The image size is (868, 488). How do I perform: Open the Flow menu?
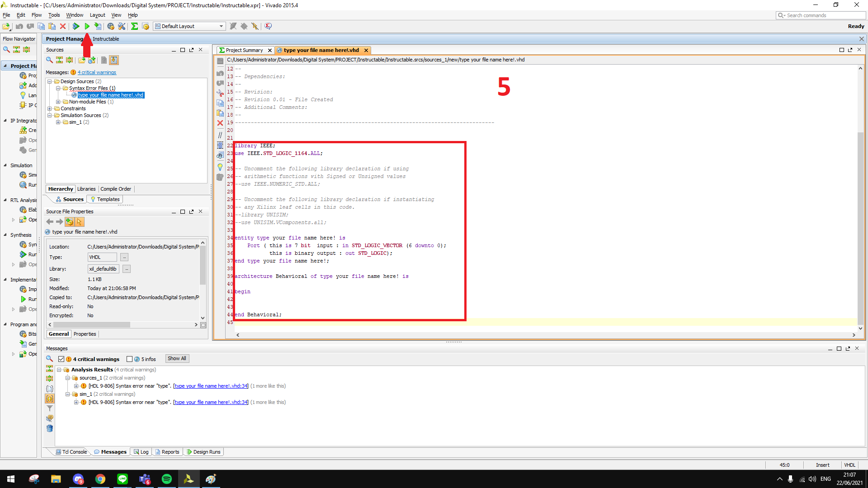click(x=36, y=15)
